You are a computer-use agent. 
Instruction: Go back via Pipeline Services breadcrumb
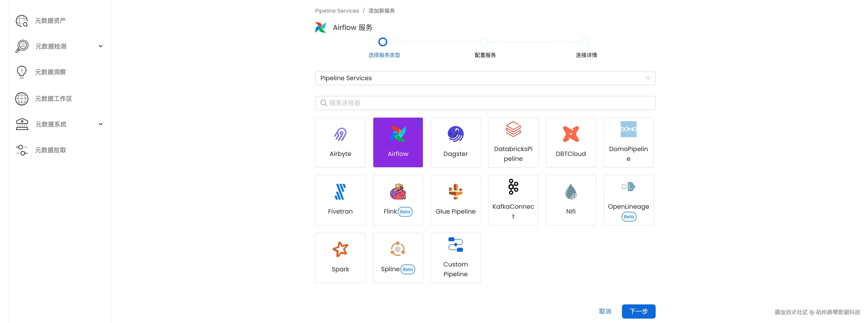coord(337,10)
